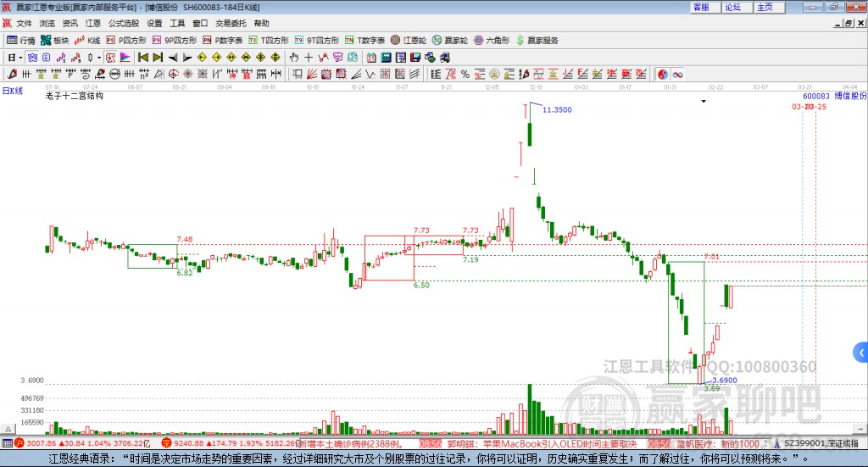Image resolution: width=868 pixels, height=467 pixels.
Task: Open the 交易委托 menu
Action: point(231,23)
